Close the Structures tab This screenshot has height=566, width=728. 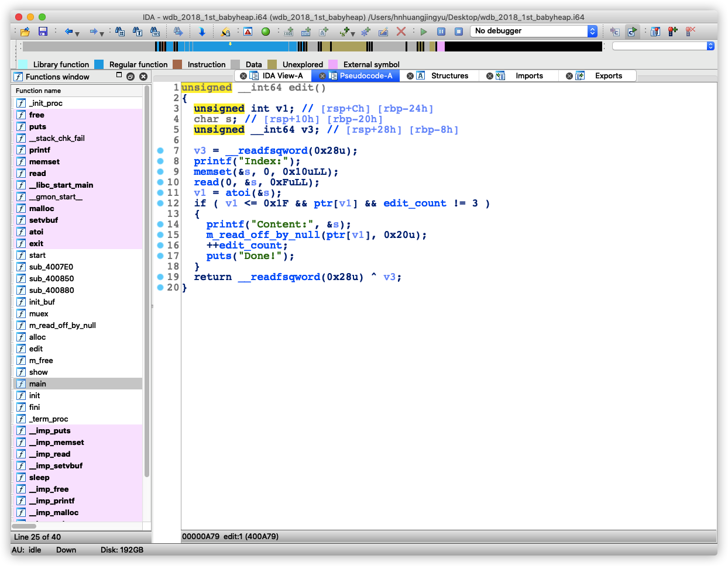pos(410,76)
